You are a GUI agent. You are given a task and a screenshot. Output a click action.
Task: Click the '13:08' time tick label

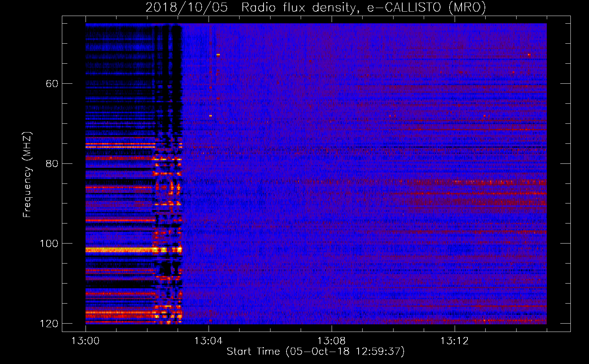(x=331, y=341)
